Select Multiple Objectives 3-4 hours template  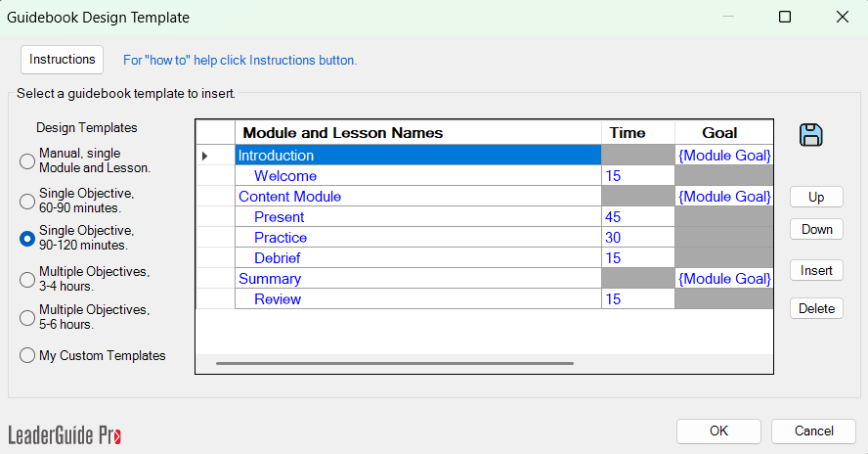[x=27, y=279]
